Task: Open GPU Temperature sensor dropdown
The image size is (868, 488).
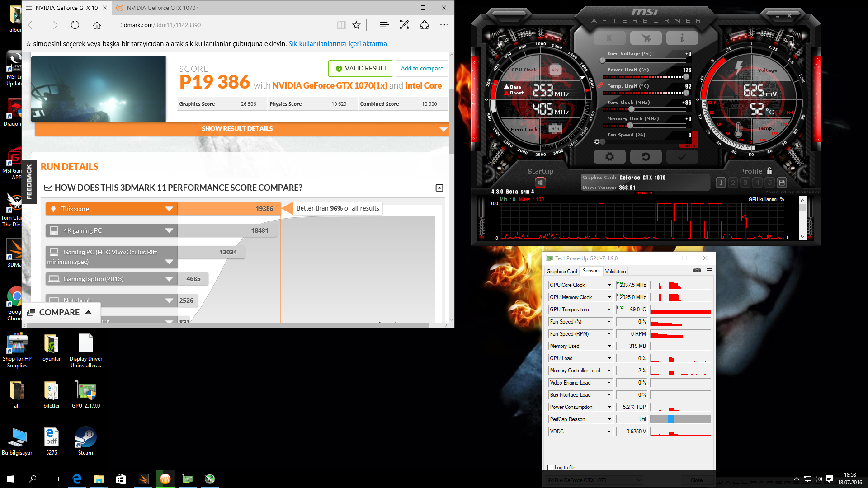Action: [609, 310]
